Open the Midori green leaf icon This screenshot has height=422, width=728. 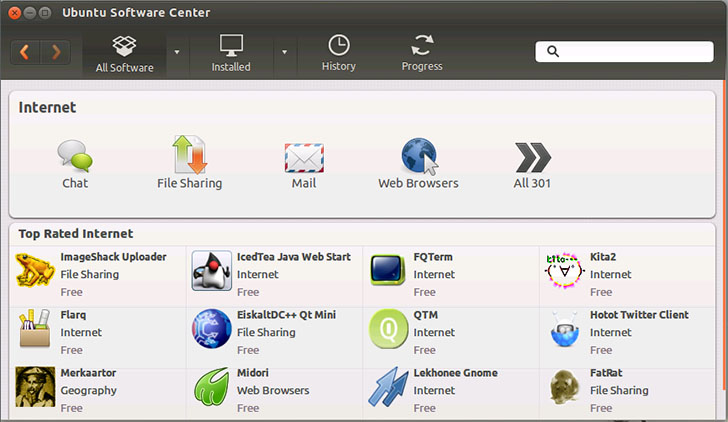point(212,387)
